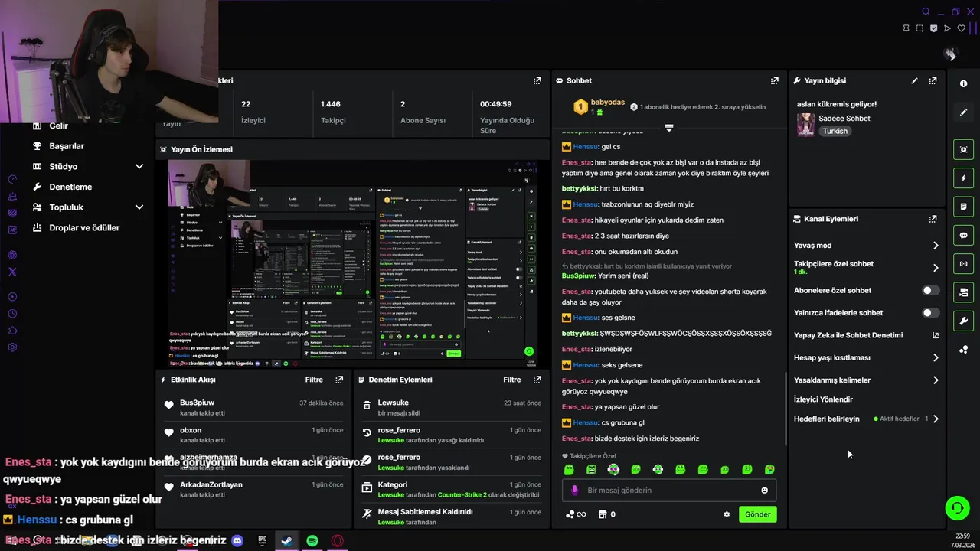Pop out the Denetim Eylemleri panel

click(x=537, y=380)
